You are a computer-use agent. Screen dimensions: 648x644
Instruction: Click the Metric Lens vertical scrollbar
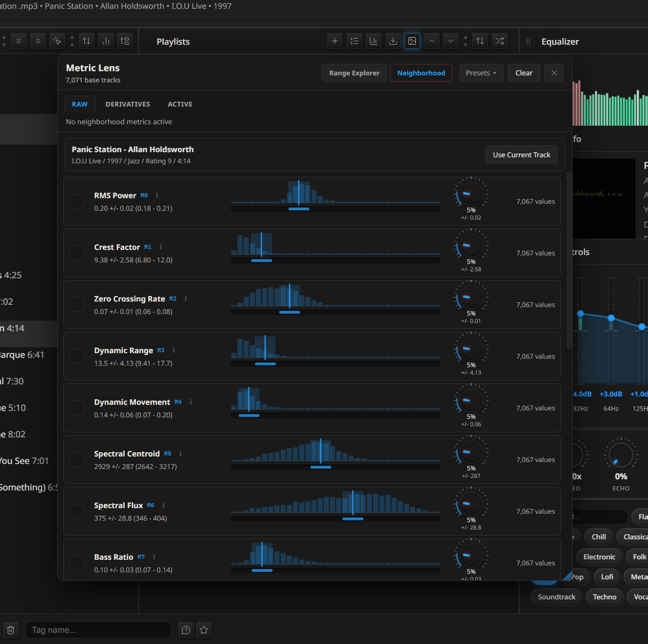click(x=569, y=261)
